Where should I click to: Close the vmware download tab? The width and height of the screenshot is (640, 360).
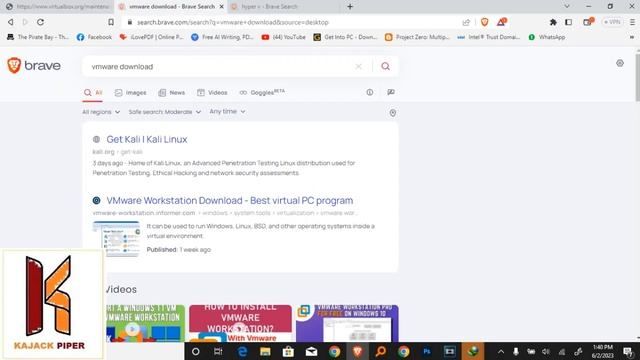pos(222,7)
